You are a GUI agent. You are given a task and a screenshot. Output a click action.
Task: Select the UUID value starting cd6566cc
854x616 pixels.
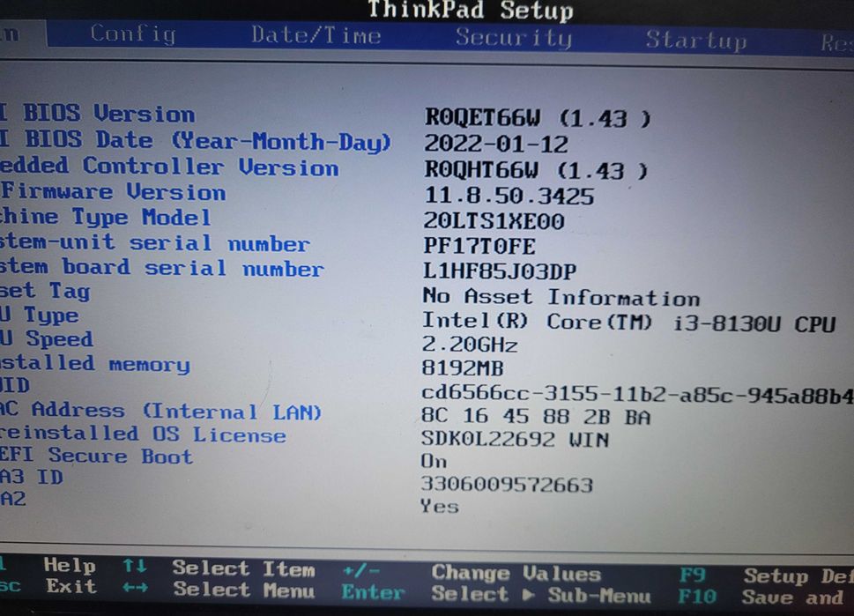637,394
